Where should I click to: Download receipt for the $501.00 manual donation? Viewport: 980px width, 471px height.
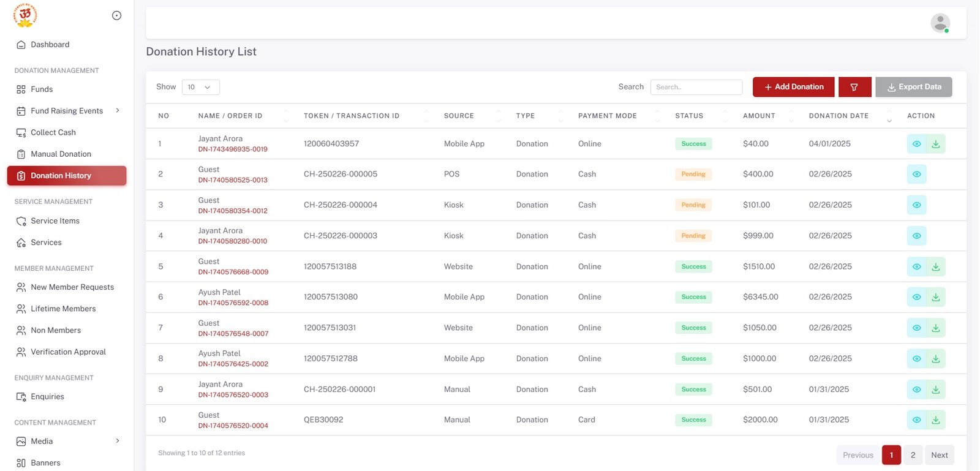tap(935, 390)
